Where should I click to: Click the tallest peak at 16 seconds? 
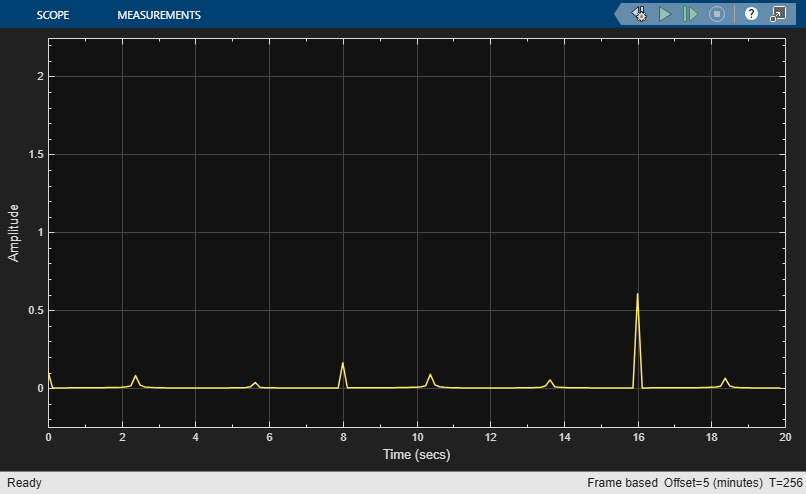(x=637, y=296)
